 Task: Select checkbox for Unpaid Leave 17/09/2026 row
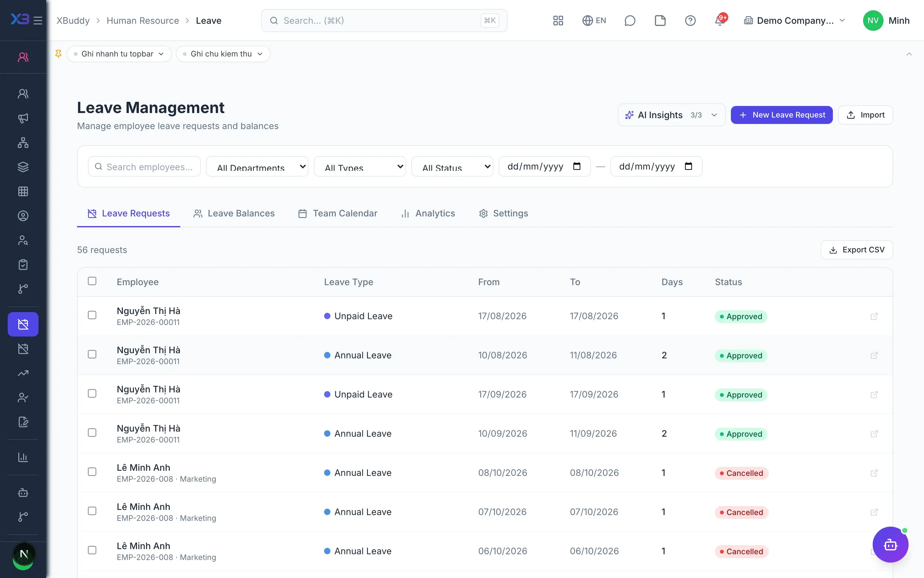pos(92,393)
